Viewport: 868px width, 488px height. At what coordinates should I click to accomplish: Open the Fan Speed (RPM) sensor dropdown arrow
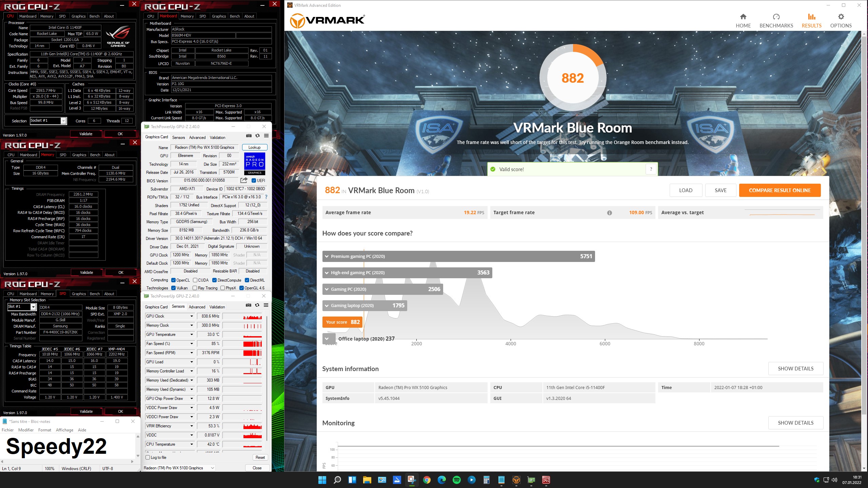click(192, 353)
